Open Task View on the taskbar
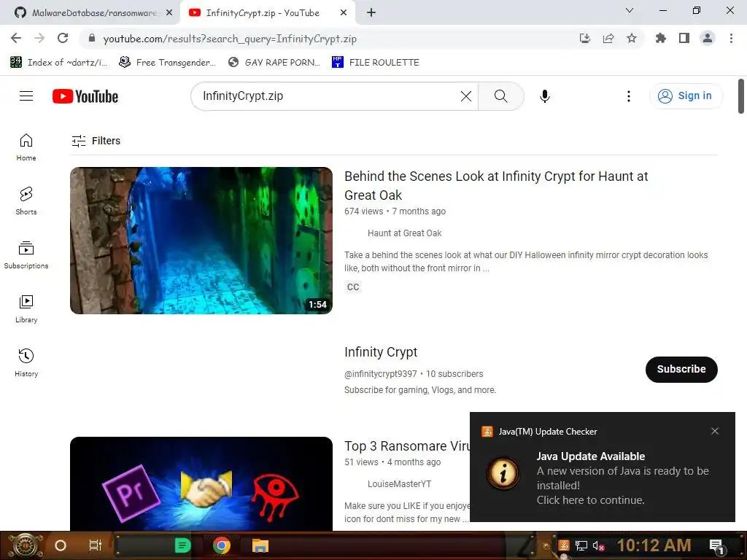This screenshot has width=747, height=560. tap(96, 545)
